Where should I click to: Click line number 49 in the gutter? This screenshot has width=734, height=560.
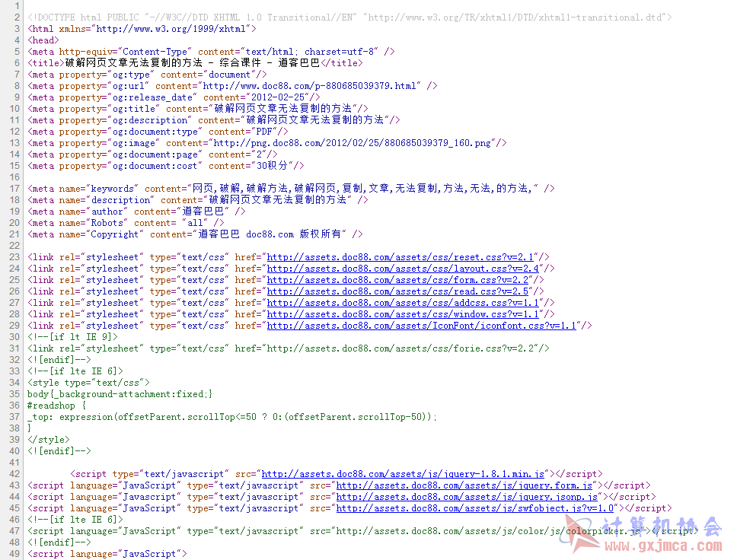point(15,554)
